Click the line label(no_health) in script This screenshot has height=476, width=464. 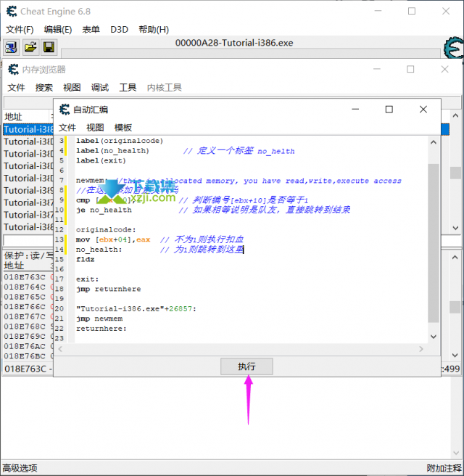(112, 151)
